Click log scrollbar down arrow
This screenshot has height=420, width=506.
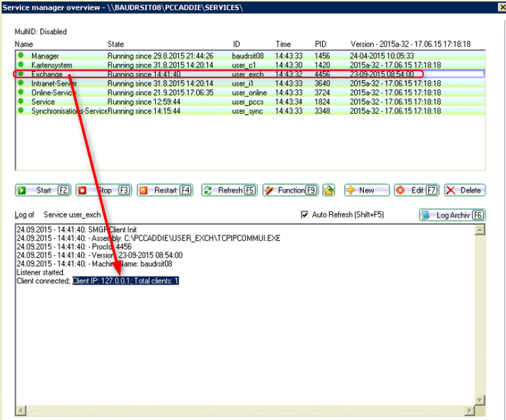[480, 400]
